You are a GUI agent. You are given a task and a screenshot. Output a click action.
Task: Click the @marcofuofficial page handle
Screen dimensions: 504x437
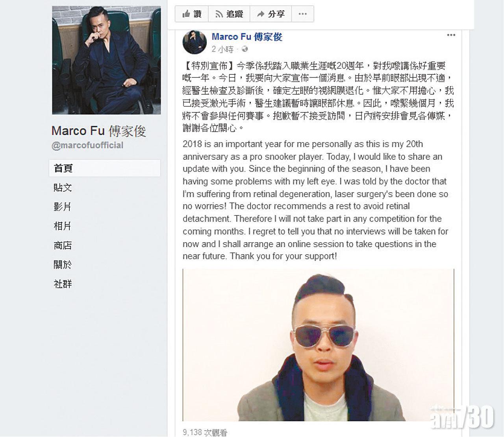point(87,145)
